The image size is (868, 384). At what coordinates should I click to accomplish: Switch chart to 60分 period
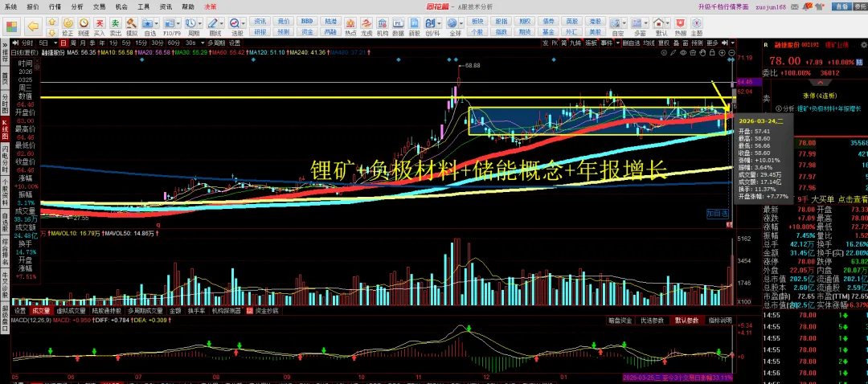coord(174,43)
